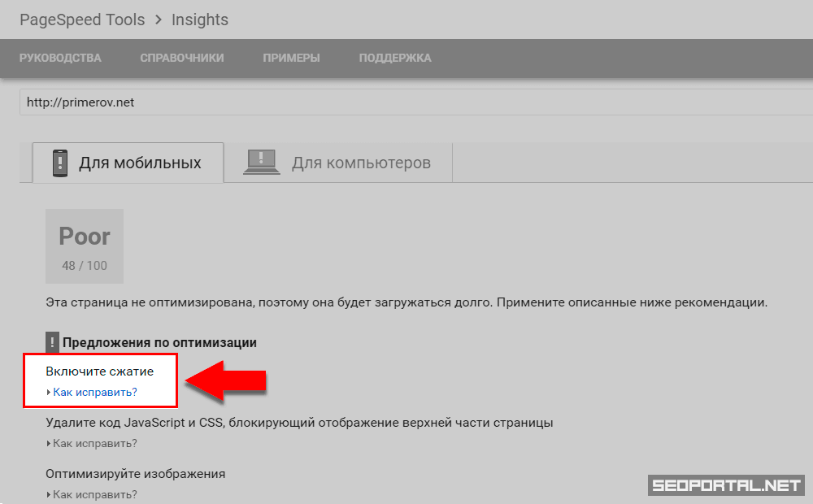The width and height of the screenshot is (813, 504).
Task: Select the Оптимизируйте изображения recommendation heading
Action: [135, 473]
